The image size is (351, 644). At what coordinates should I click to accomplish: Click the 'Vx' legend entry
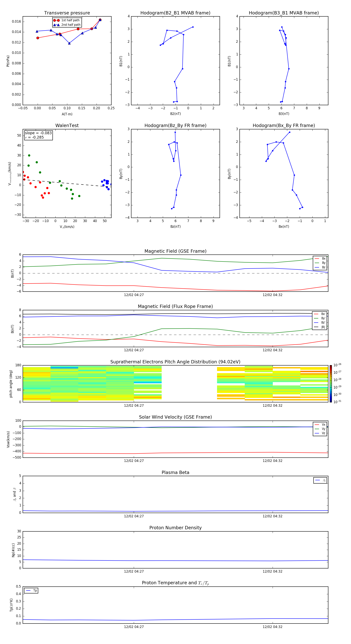(320, 424)
